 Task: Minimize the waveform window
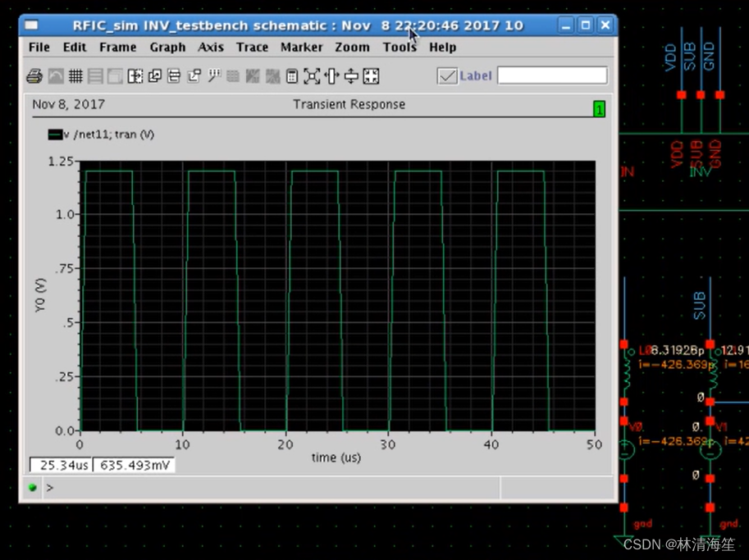click(566, 25)
